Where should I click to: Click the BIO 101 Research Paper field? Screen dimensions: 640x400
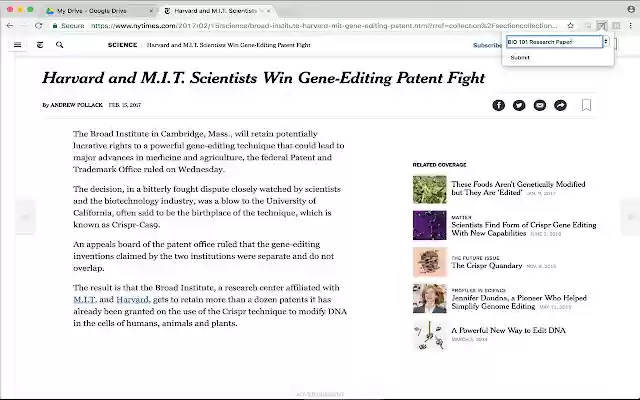[554, 42]
